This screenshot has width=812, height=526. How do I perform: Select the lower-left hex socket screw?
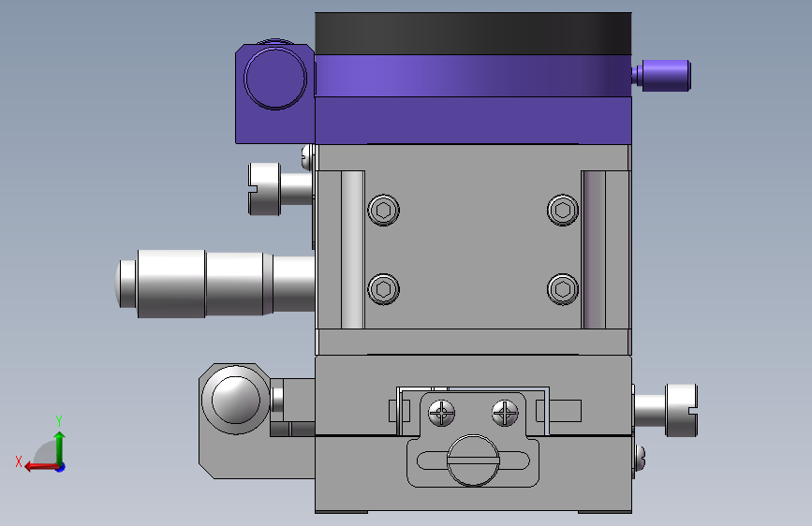click(384, 289)
